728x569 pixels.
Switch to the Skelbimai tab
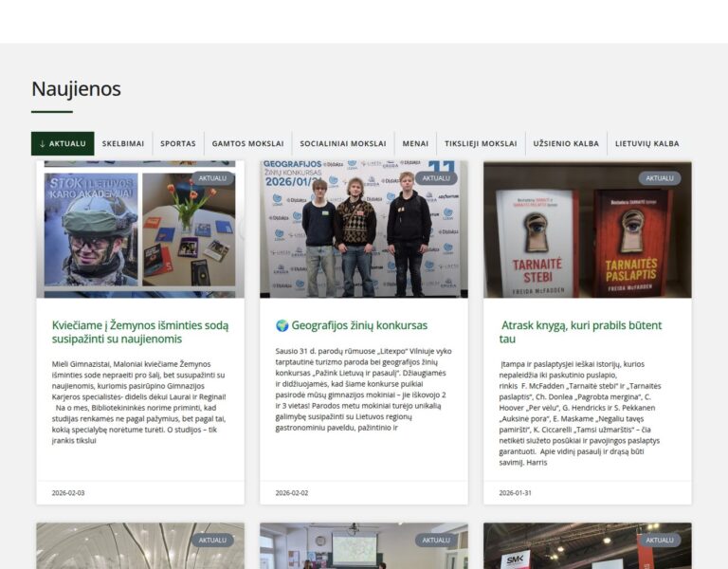point(123,144)
